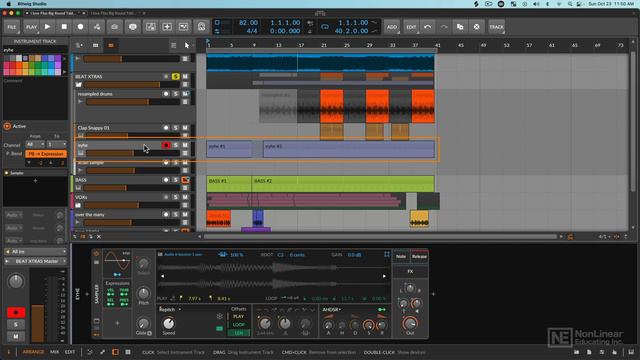Click the BASS track volume slider
The image size is (640, 360).
pos(131,188)
